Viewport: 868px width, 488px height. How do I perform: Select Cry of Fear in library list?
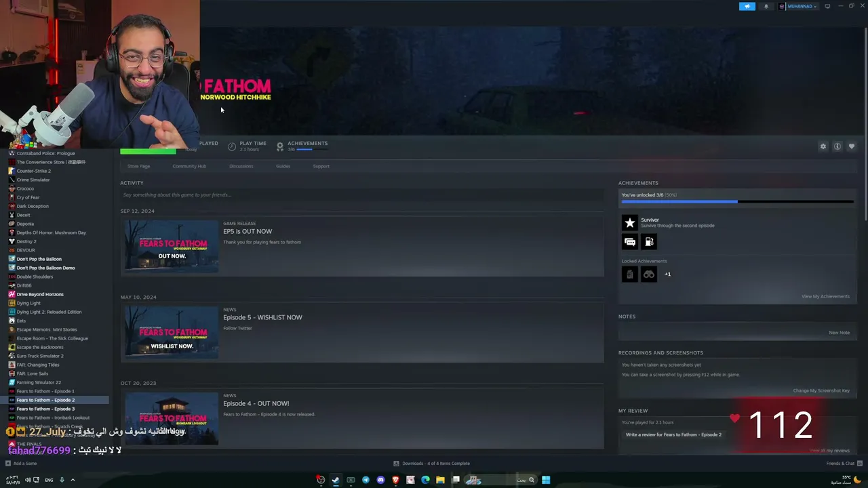28,197
